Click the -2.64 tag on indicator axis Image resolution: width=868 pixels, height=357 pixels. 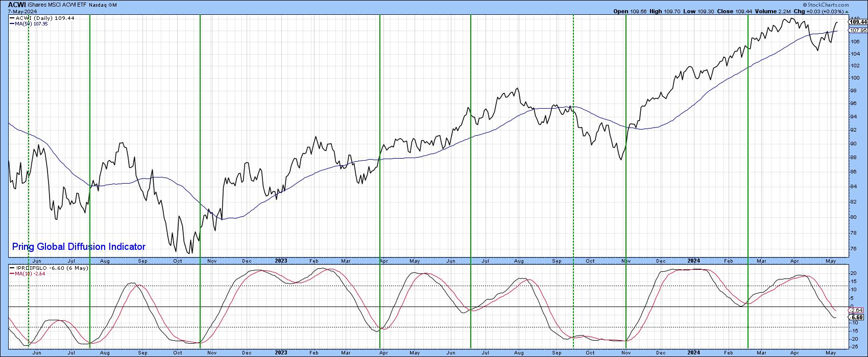(857, 311)
